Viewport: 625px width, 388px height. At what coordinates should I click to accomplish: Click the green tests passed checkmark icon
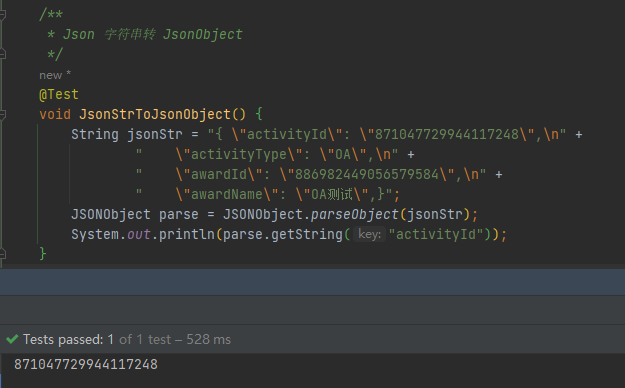pos(12,339)
